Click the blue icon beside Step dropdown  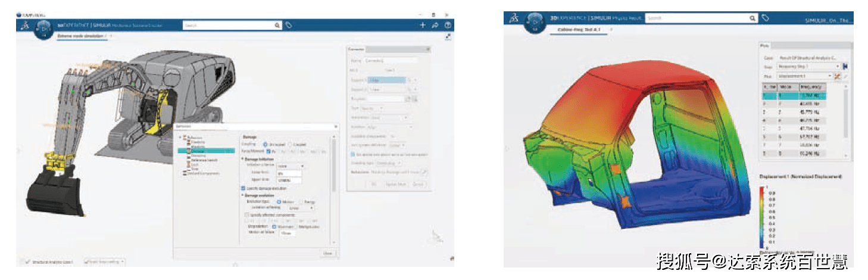pos(845,67)
